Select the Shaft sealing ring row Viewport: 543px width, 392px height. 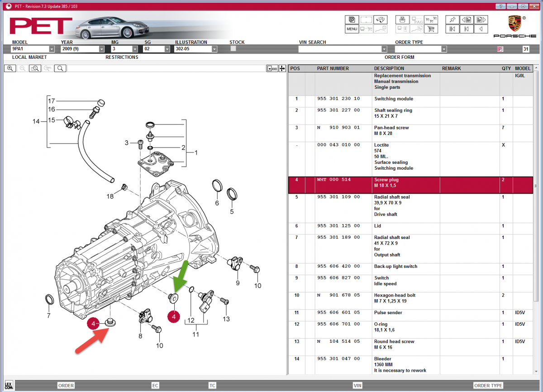pos(410,113)
